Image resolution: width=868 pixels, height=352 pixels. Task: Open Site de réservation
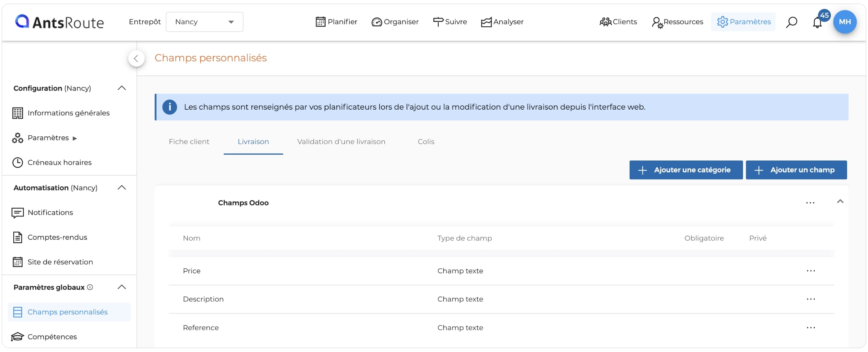point(61,262)
